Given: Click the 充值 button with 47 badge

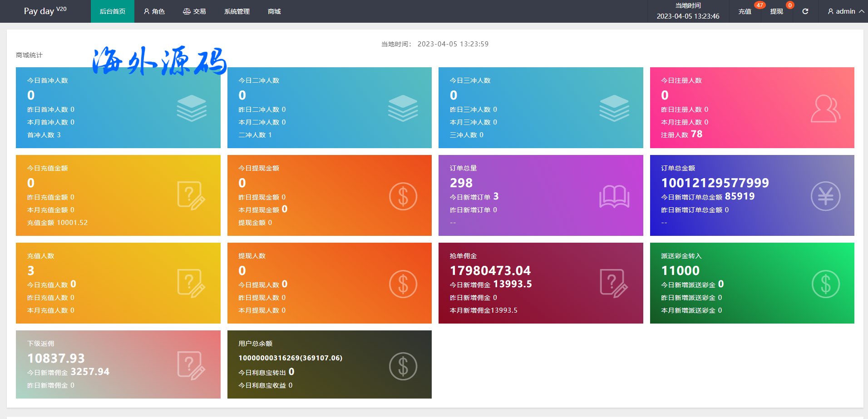Looking at the screenshot, I should pyautogui.click(x=745, y=11).
